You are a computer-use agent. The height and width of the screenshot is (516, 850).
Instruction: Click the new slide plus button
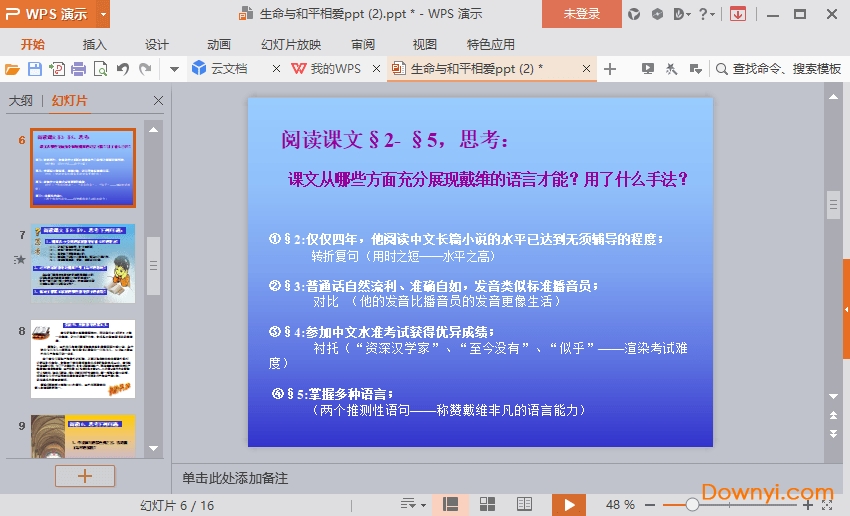[x=85, y=476]
